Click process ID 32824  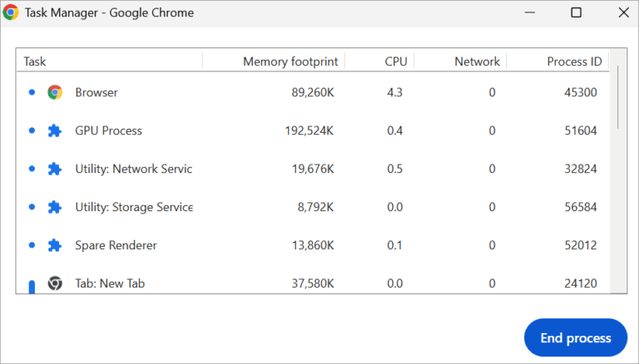point(580,169)
